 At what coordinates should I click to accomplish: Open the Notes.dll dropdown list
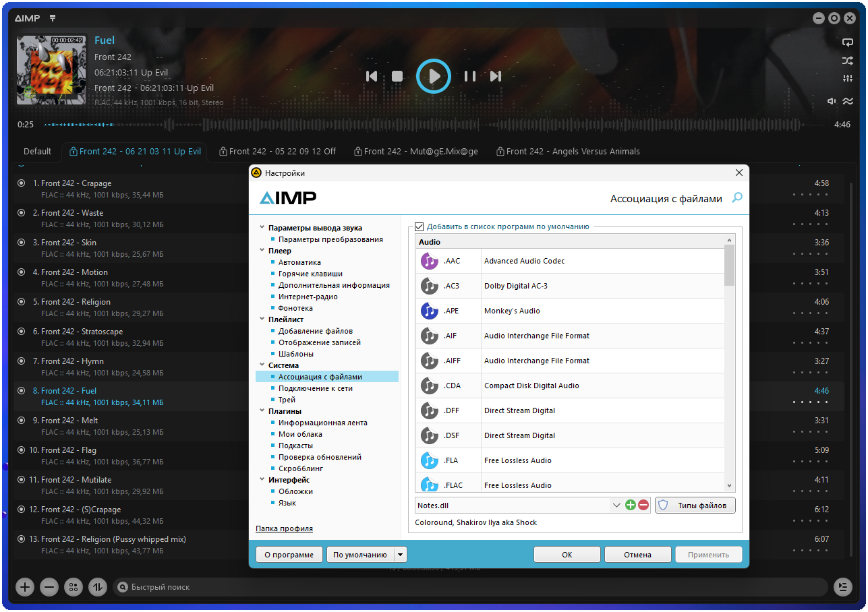pyautogui.click(x=616, y=505)
